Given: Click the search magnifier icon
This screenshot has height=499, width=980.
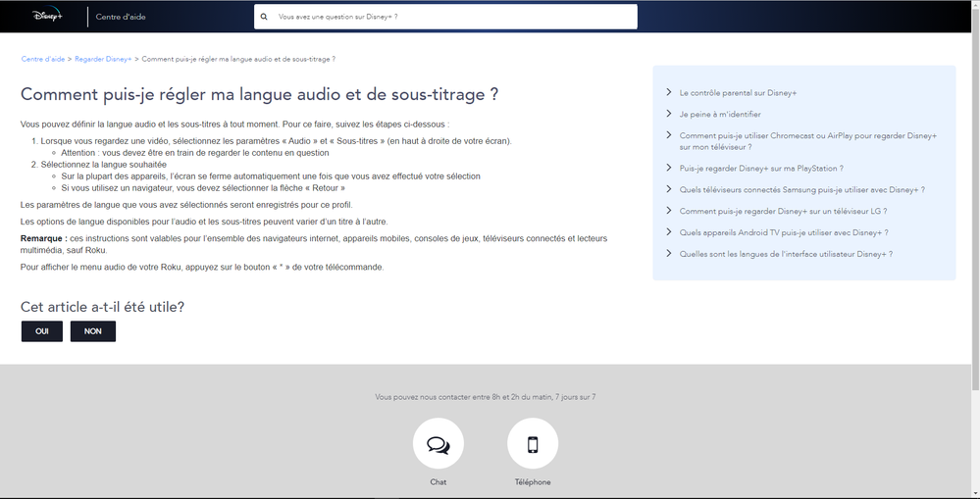Looking at the screenshot, I should (x=264, y=17).
